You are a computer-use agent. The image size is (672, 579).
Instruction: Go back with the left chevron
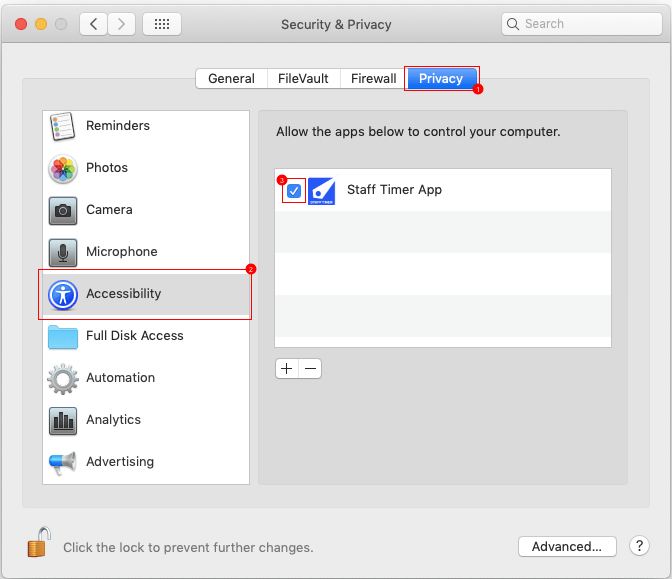pos(93,24)
